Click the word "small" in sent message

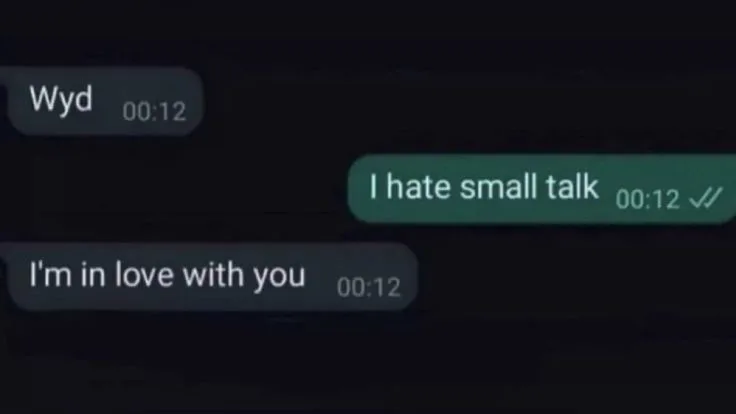(x=498, y=186)
